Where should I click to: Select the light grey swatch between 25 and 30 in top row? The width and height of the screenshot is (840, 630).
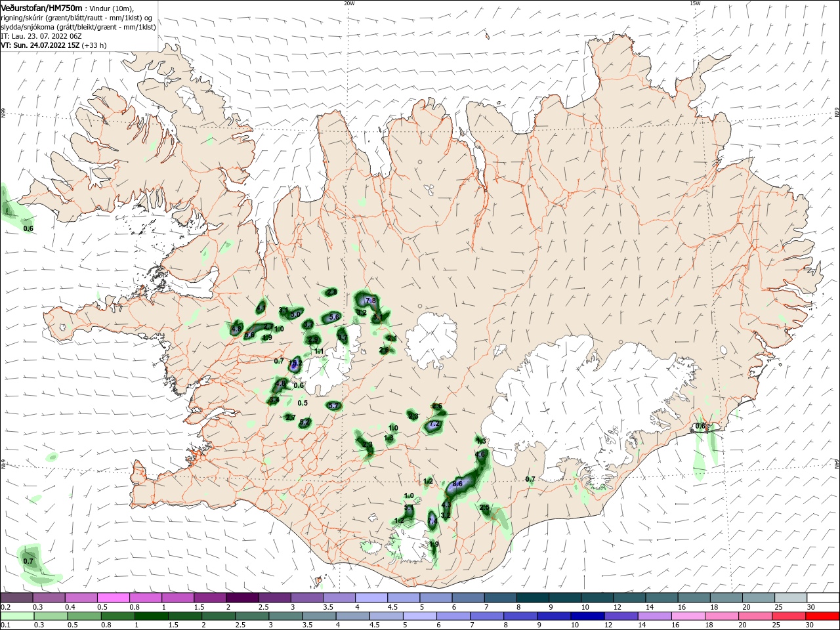click(x=791, y=597)
